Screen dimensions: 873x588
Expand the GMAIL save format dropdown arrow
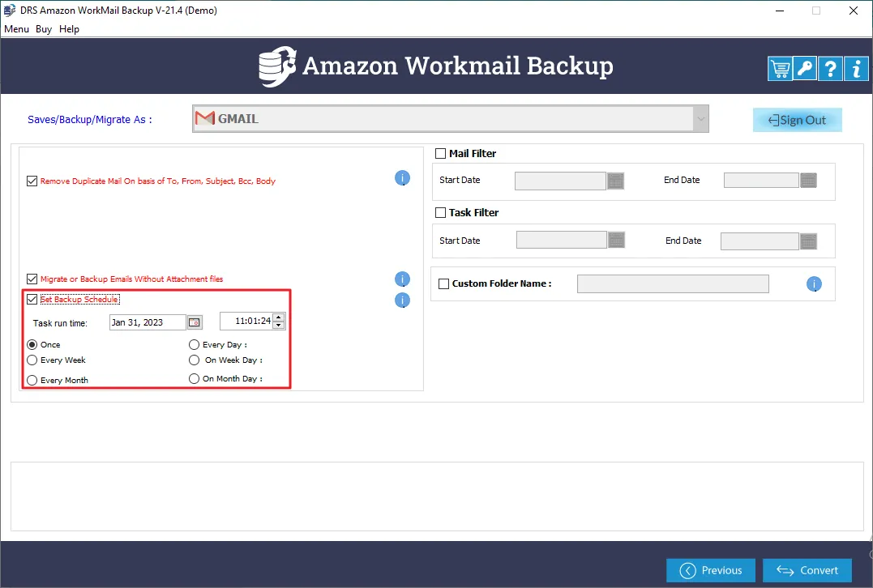pos(700,118)
